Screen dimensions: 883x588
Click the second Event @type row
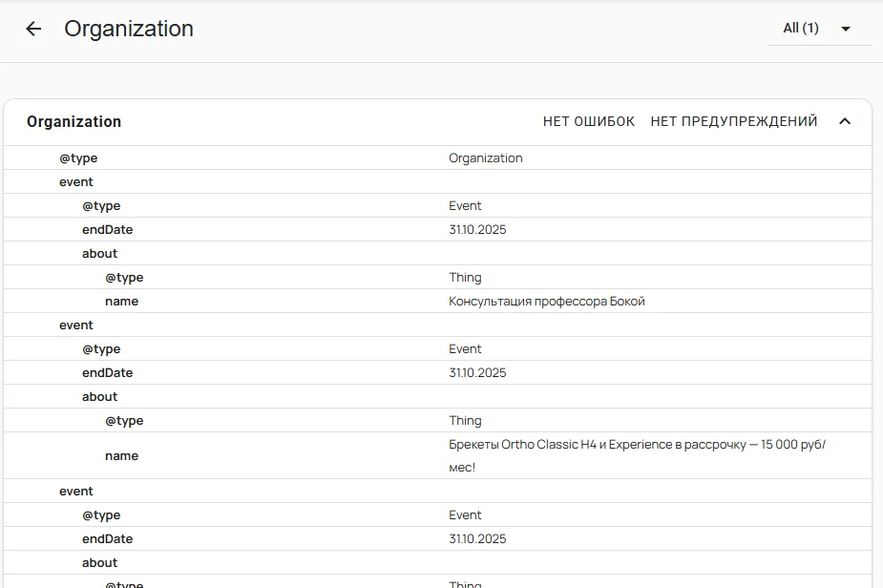coord(437,349)
